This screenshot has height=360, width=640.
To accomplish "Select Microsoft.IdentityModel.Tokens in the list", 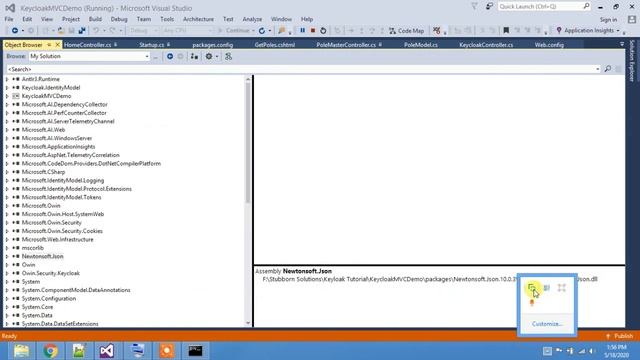I will (x=61, y=197).
